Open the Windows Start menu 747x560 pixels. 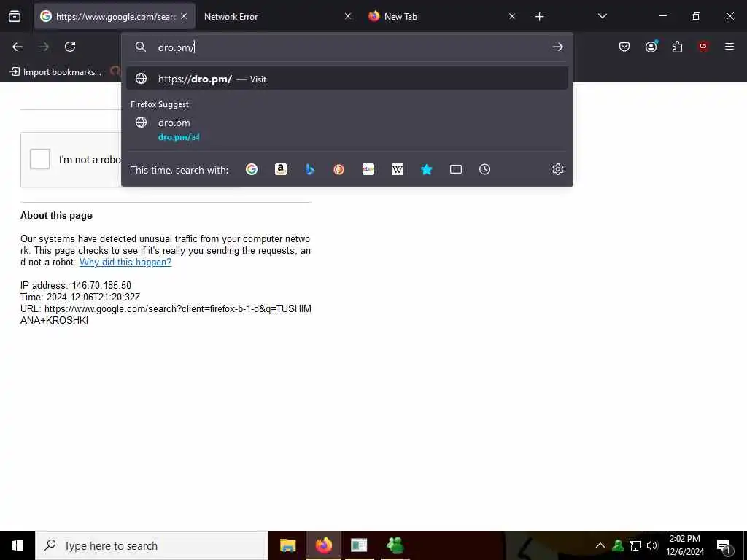[18, 545]
